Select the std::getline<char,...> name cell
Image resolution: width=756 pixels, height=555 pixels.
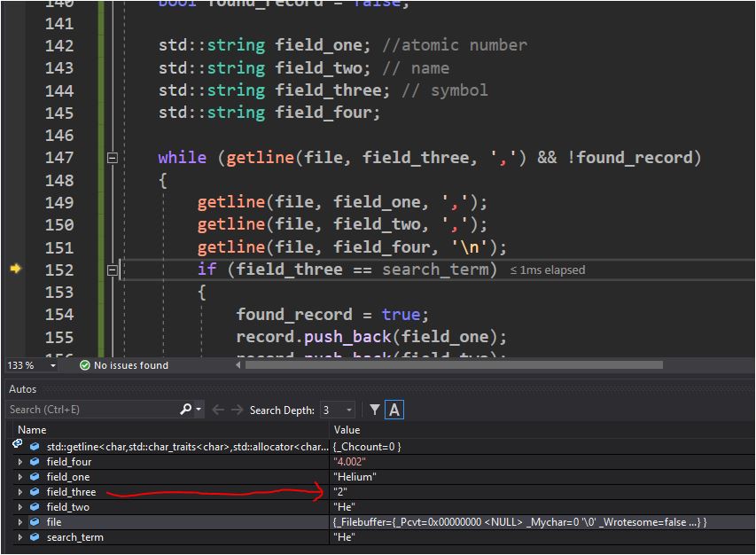(188, 447)
